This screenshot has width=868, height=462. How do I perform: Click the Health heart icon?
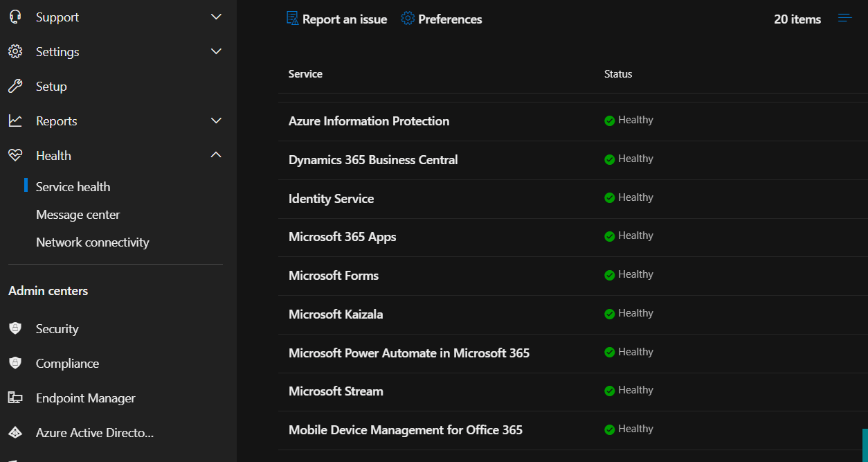click(x=15, y=155)
